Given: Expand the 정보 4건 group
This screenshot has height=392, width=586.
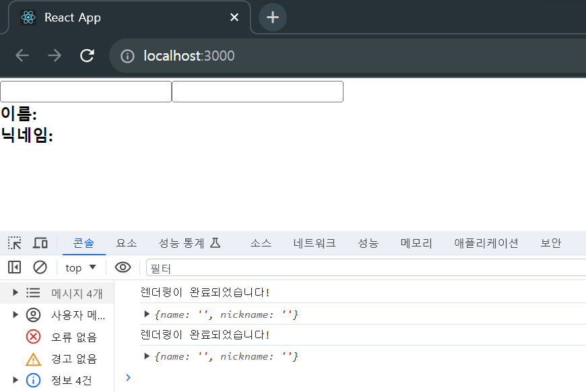Looking at the screenshot, I should click(x=15, y=380).
